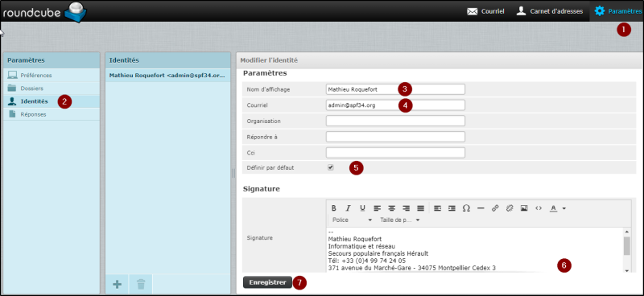The height and width of the screenshot is (296, 644).
Task: Justify signature text
Action: (420, 208)
